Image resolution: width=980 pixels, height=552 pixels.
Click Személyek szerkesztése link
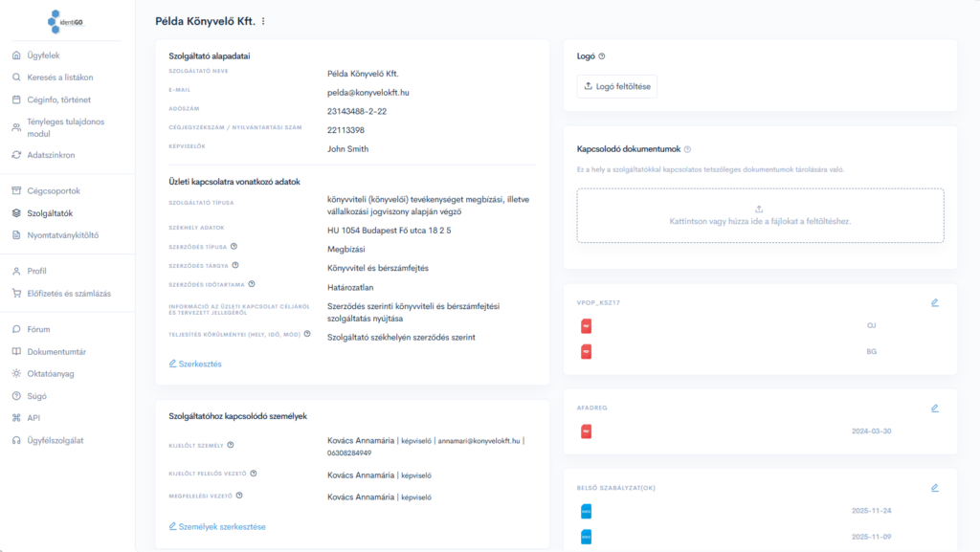click(x=217, y=527)
